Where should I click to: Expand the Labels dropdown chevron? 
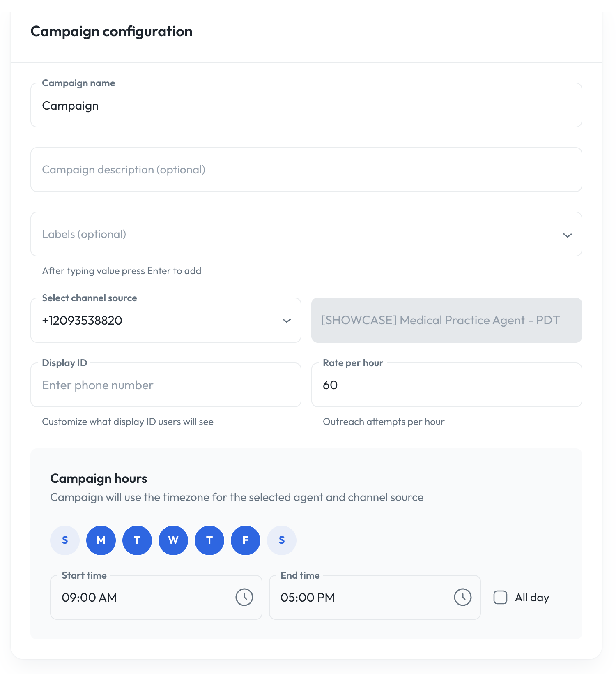[x=568, y=235]
